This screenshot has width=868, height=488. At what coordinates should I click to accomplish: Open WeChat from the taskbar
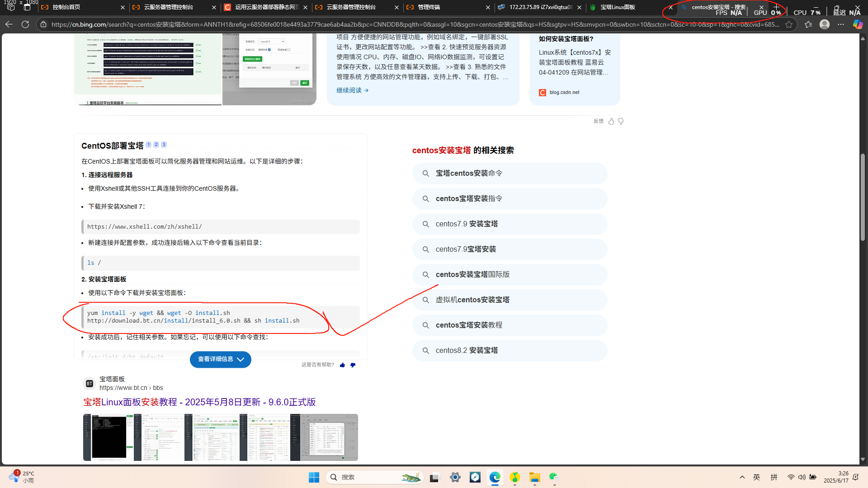coord(554,477)
